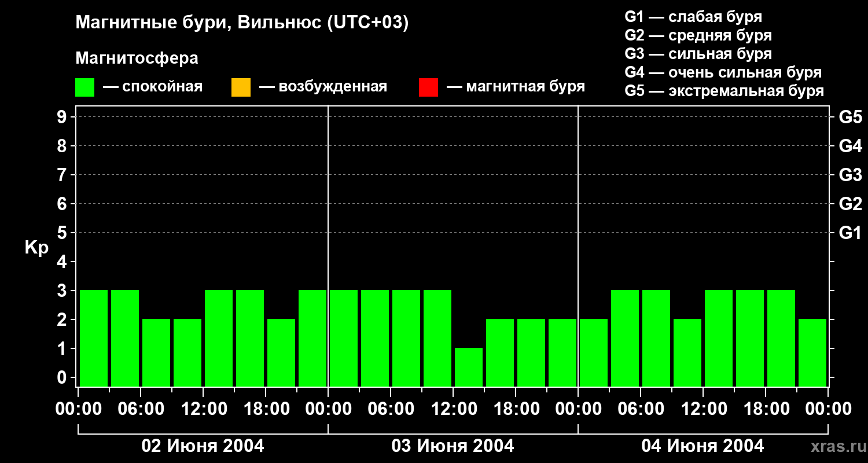Image resolution: width=868 pixels, height=463 pixels.
Task: Select 'G4 — очень сильная буря' legend line
Action: (723, 72)
